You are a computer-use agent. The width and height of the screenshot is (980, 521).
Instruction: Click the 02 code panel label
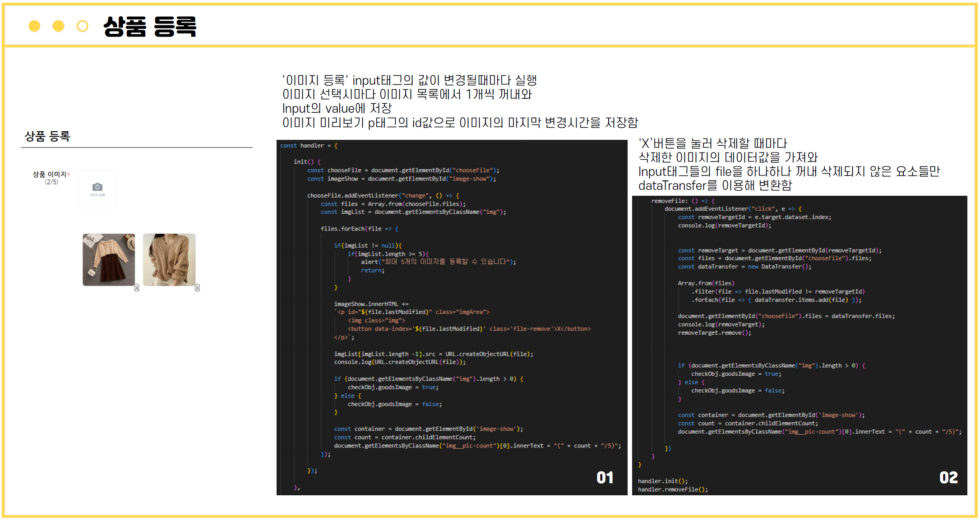pos(949,477)
